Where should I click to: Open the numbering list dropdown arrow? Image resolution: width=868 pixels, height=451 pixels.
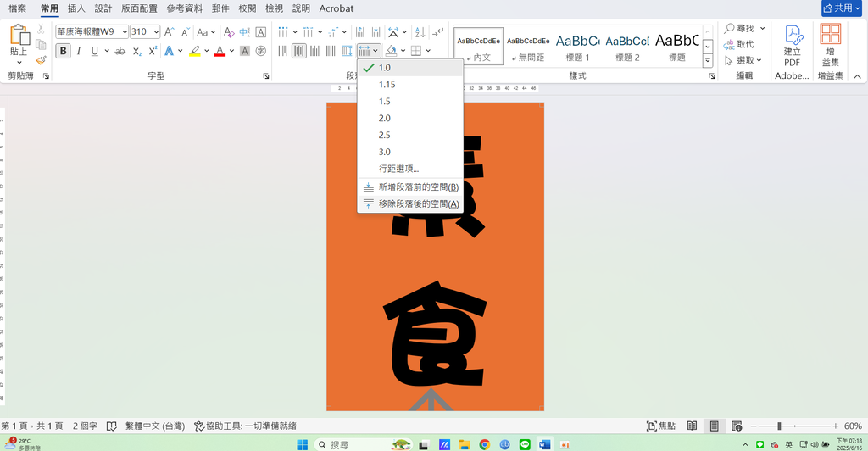tap(320, 32)
